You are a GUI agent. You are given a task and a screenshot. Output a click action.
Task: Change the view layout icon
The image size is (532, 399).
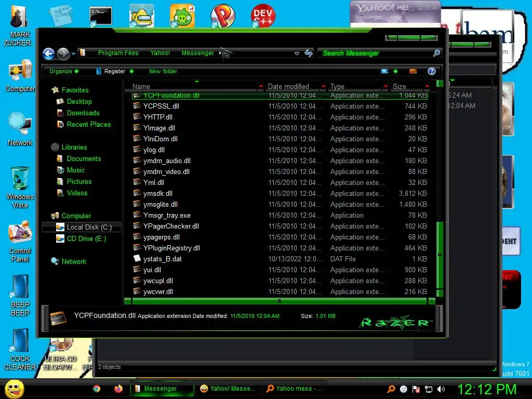[x=384, y=71]
